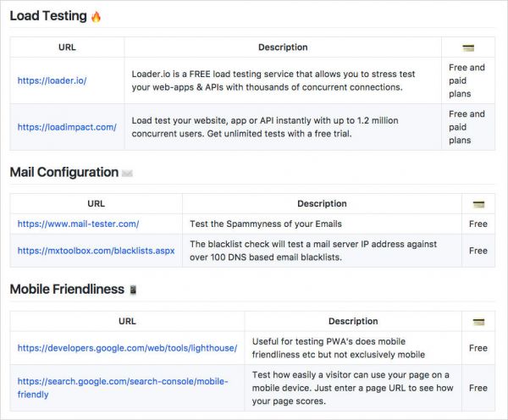This screenshot has height=420, width=508.
Task: Click the envelope emoji beside Mail Configuration
Action: [x=128, y=173]
